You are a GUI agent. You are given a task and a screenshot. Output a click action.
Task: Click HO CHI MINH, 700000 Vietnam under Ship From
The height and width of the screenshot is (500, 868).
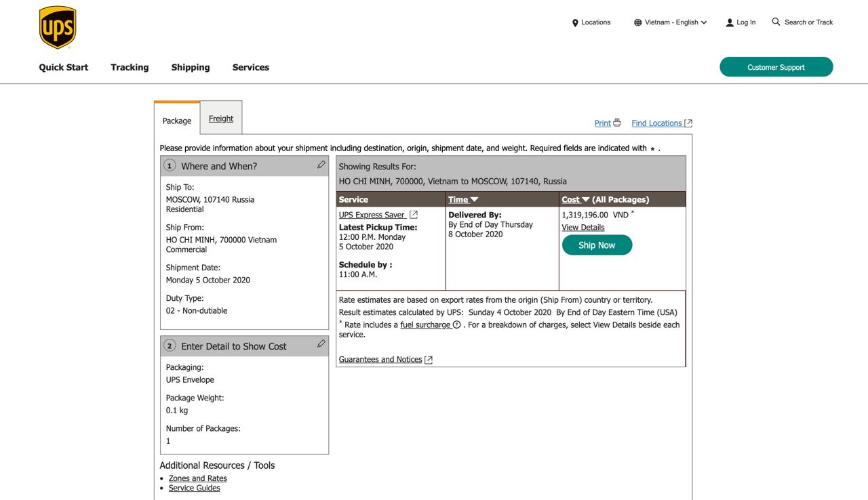[221, 240]
